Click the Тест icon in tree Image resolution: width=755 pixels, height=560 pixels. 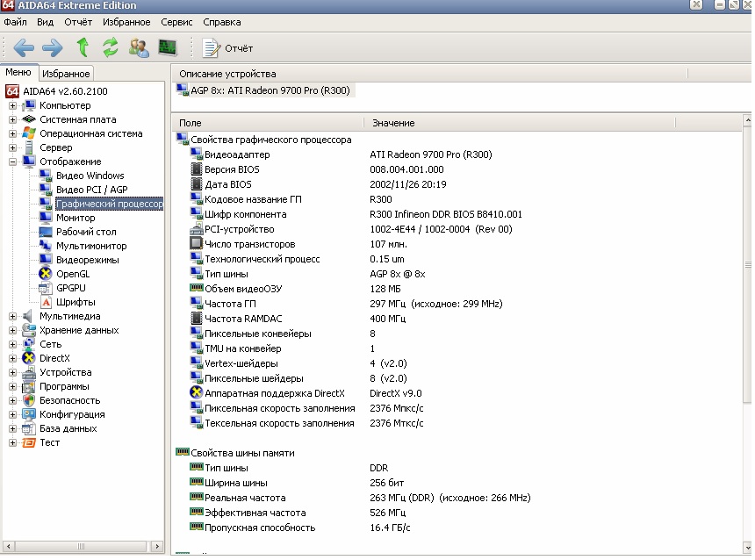point(29,442)
